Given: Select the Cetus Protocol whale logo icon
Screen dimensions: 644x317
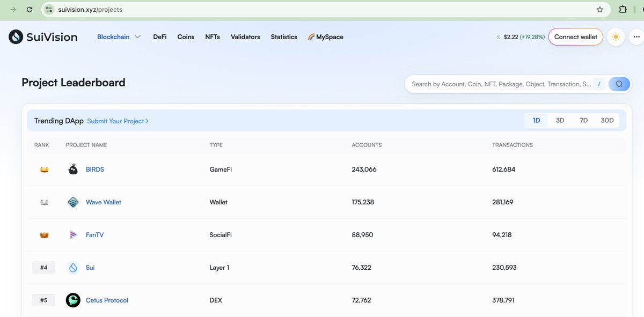Looking at the screenshot, I should point(73,300).
